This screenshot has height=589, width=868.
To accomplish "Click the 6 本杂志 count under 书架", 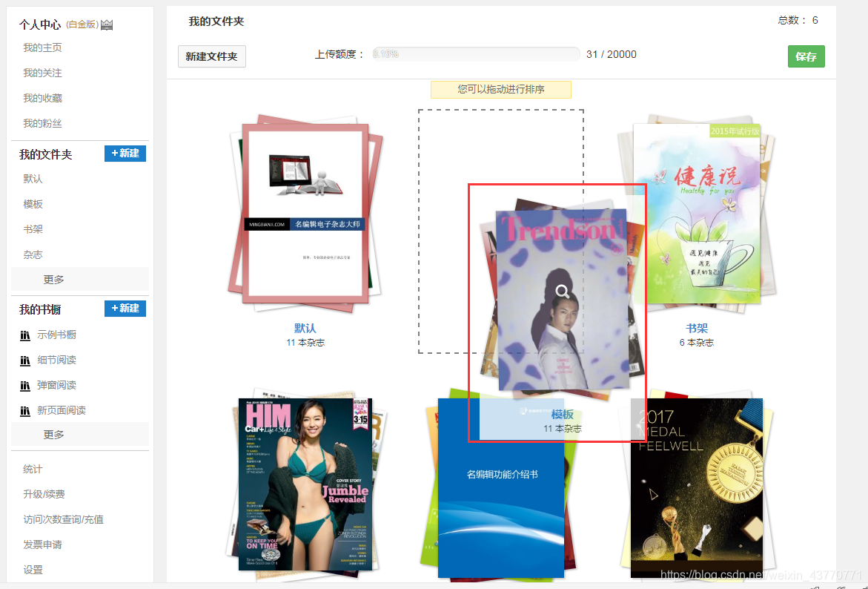I will tap(696, 343).
